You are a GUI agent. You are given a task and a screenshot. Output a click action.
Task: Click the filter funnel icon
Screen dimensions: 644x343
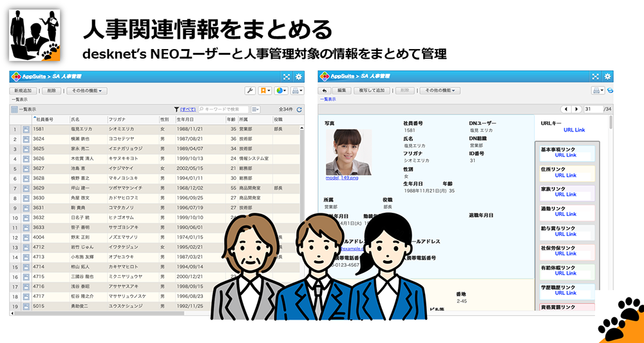pos(176,110)
